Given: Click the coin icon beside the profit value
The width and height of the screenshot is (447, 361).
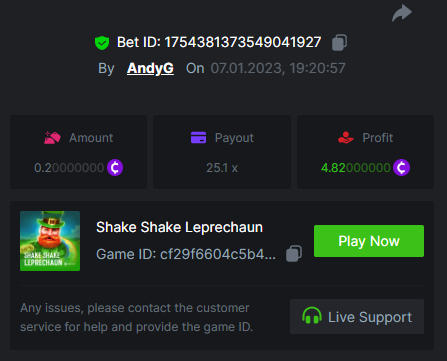Looking at the screenshot, I should [401, 167].
